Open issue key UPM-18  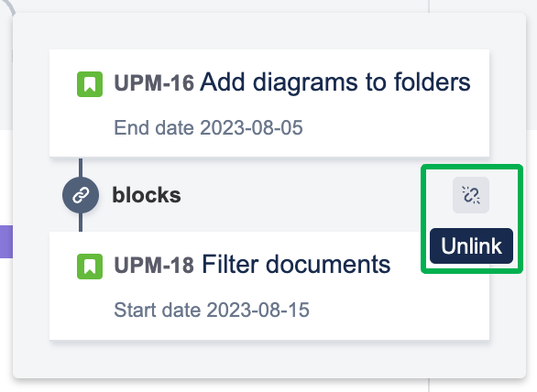tap(154, 266)
